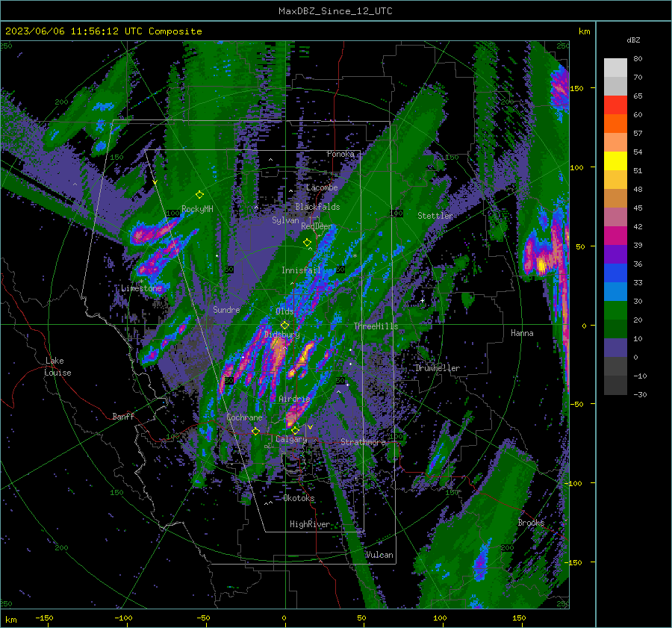Click the Brooks town label
The image size is (672, 628).
(531, 523)
